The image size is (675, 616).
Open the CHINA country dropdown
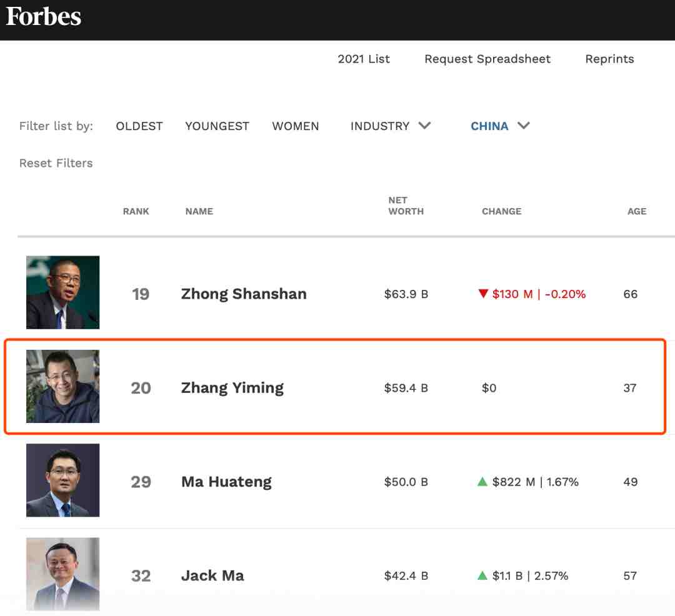point(500,126)
